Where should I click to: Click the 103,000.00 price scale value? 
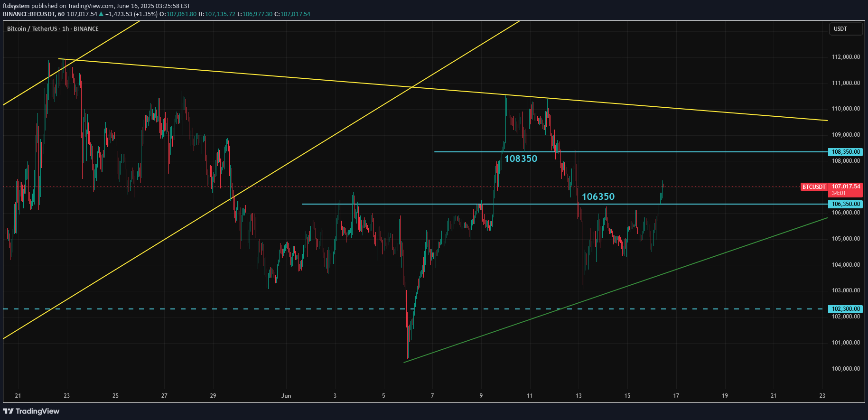846,290
